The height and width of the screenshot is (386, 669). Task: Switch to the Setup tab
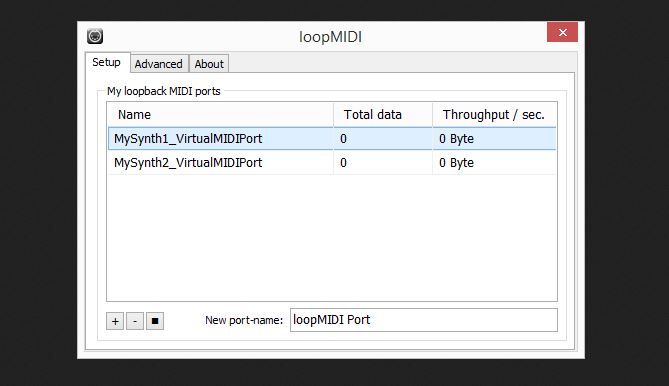point(107,62)
